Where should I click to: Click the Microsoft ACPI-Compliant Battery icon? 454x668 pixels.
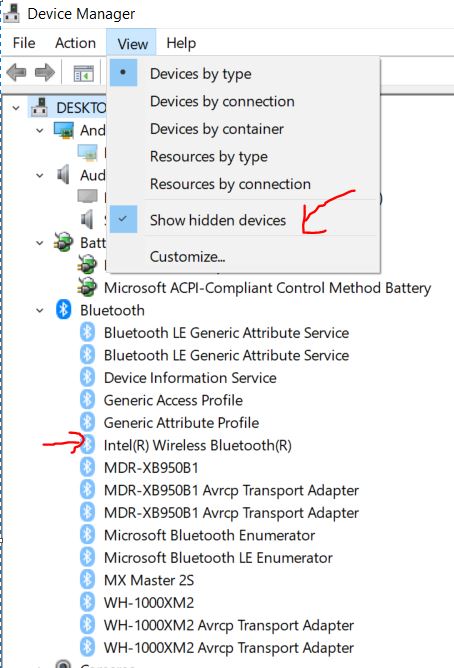tap(87, 287)
